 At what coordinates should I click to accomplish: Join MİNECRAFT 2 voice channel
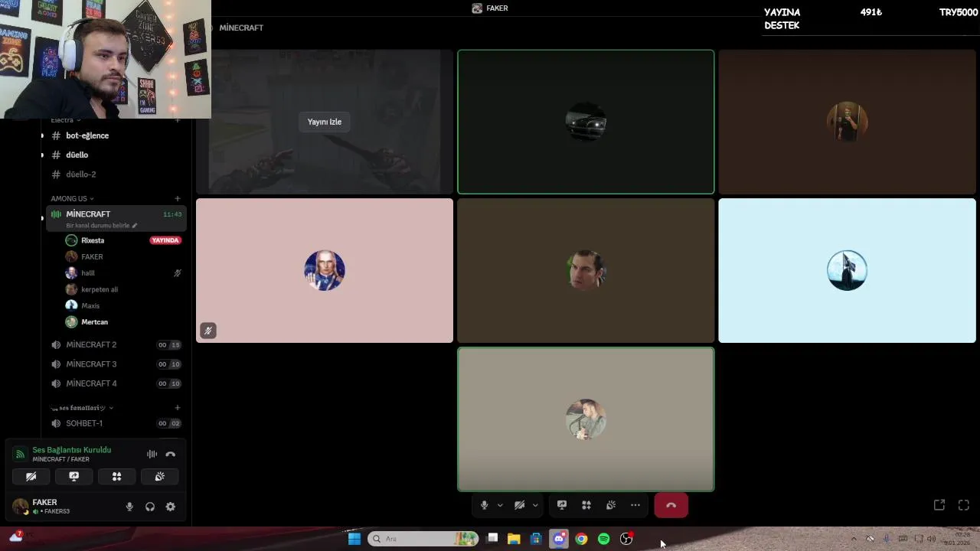point(115,344)
